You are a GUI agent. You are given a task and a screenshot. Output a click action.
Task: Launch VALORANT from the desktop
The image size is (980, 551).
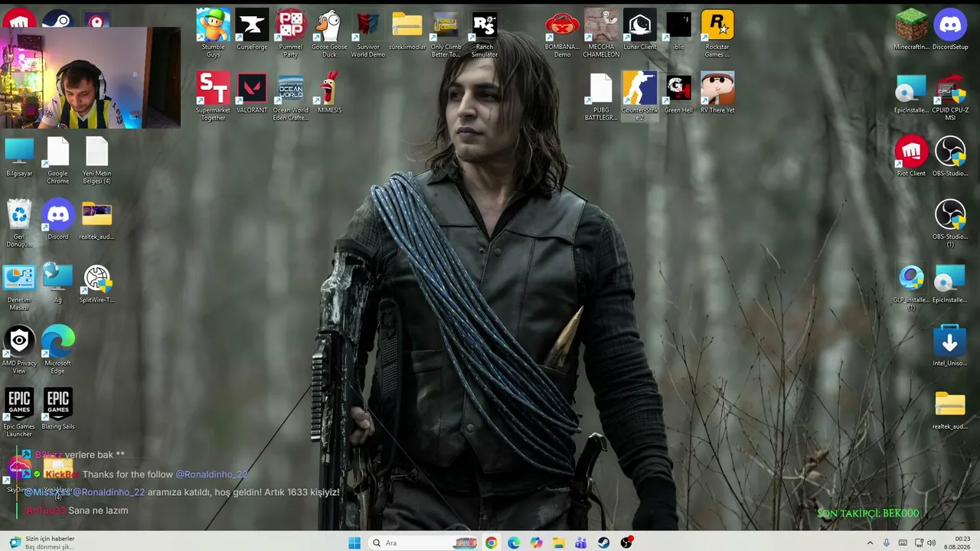click(252, 93)
